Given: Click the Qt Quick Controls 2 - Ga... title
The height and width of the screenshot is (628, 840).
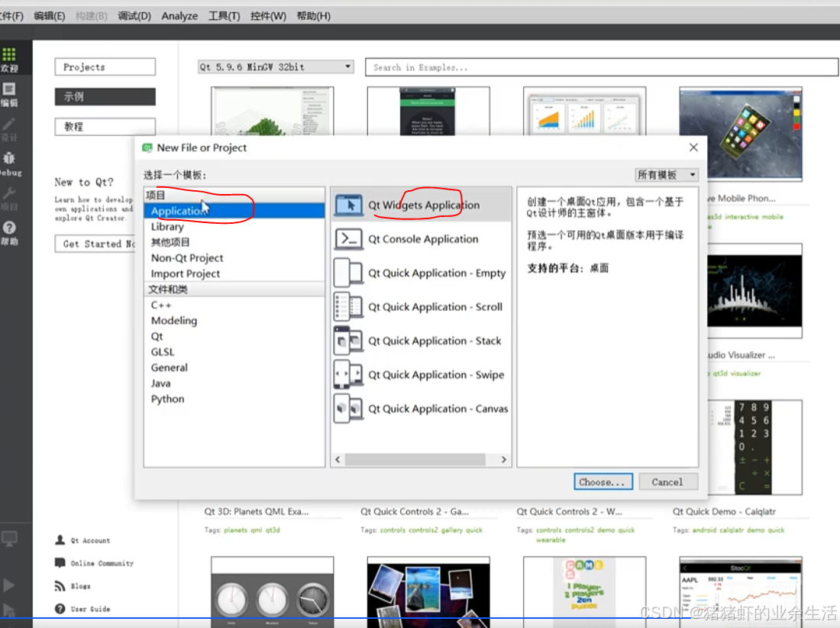Looking at the screenshot, I should click(415, 512).
